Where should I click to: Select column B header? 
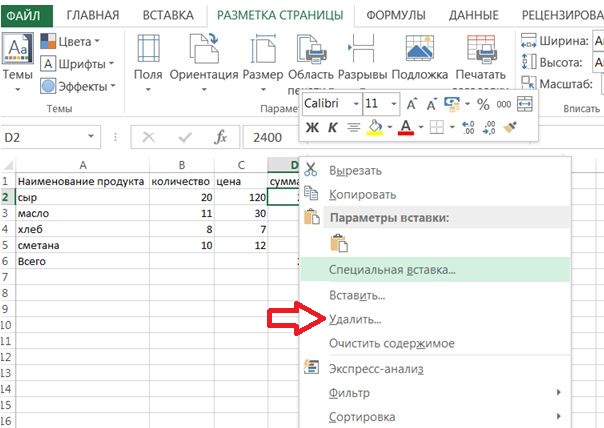pos(182,165)
